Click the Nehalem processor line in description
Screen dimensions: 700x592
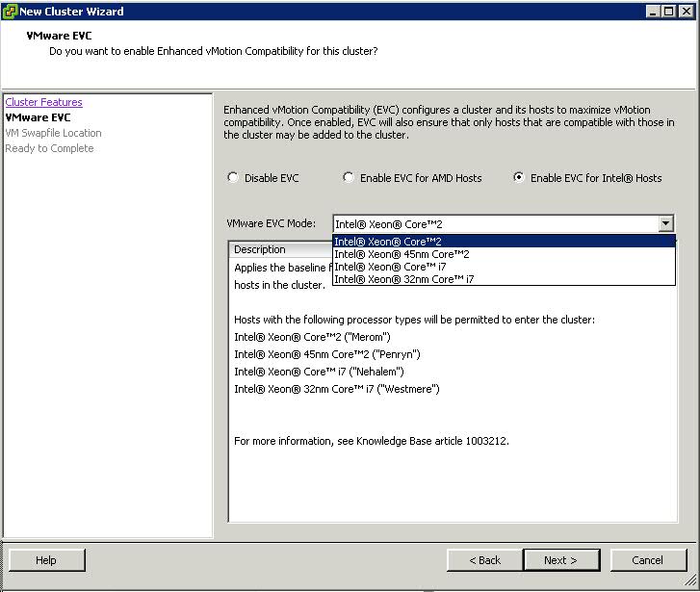tap(320, 372)
